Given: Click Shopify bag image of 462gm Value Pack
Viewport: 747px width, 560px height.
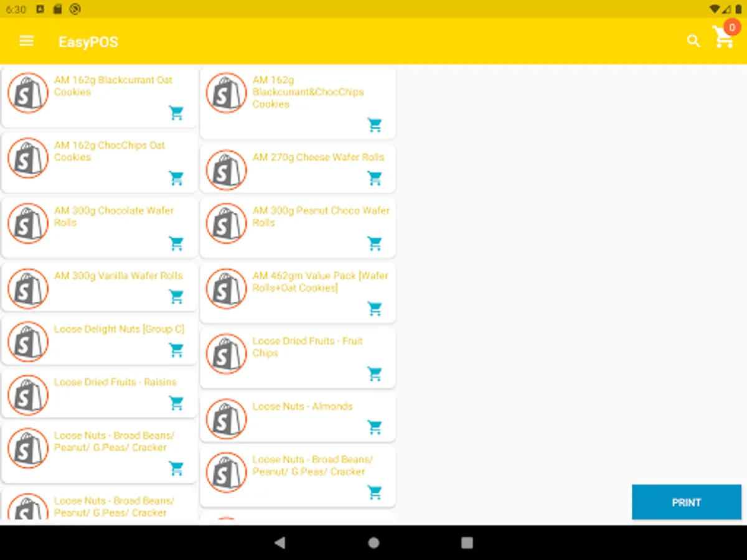Looking at the screenshot, I should point(227,289).
